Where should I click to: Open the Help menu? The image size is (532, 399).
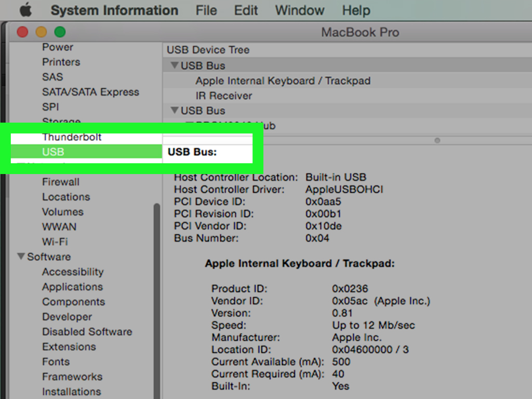(356, 10)
